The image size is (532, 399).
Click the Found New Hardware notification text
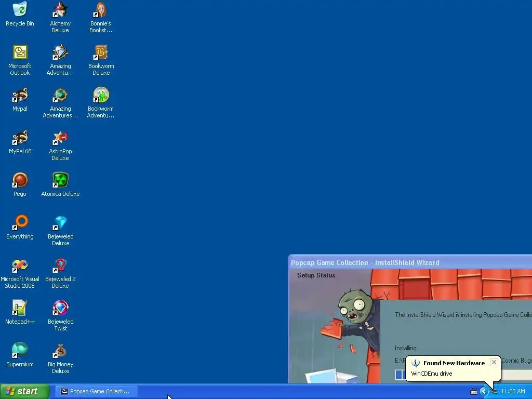(x=454, y=363)
